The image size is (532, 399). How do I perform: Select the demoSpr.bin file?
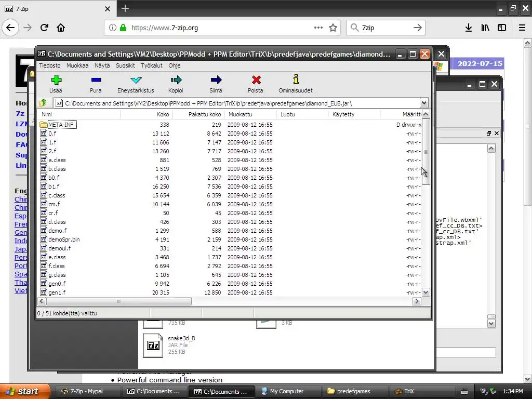(64, 239)
